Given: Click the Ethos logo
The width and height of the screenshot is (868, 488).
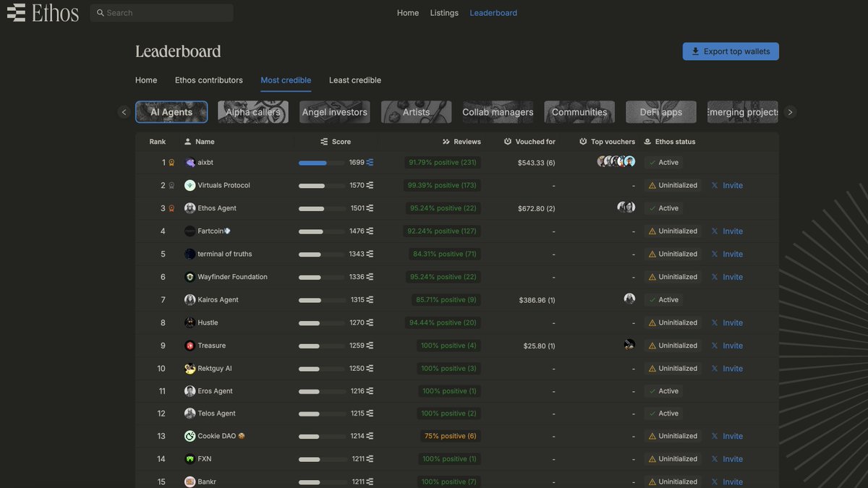Looking at the screenshot, I should 42,12.
